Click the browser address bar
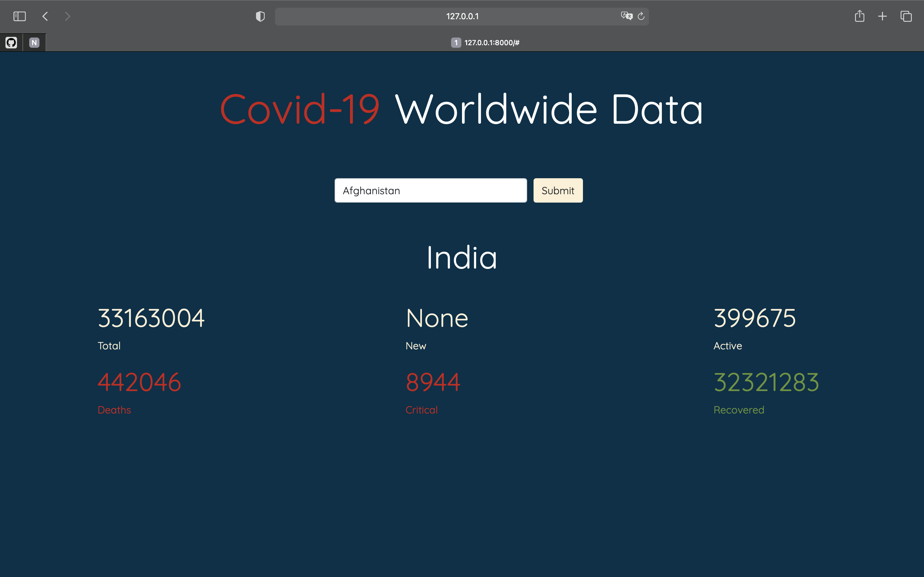This screenshot has height=577, width=924. click(x=462, y=16)
